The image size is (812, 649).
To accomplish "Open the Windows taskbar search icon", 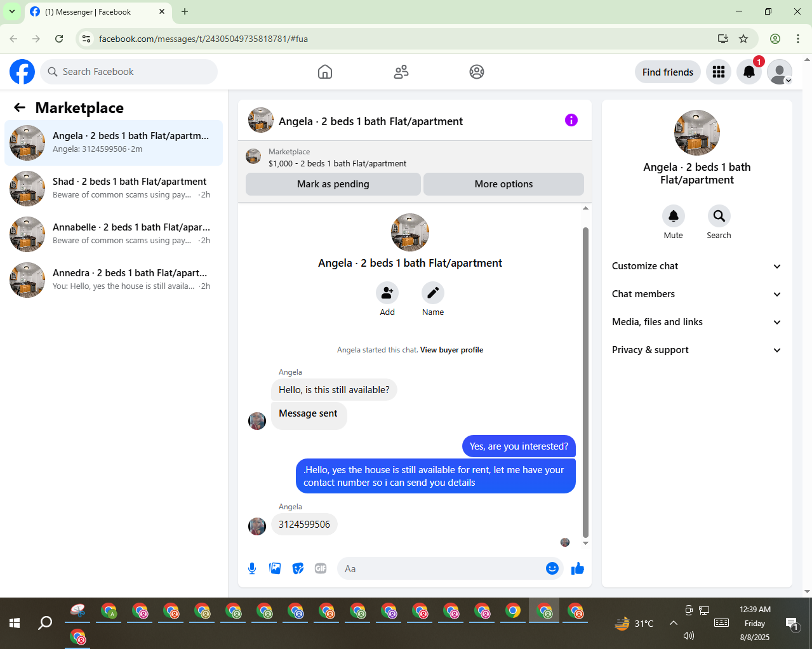I will (45, 623).
